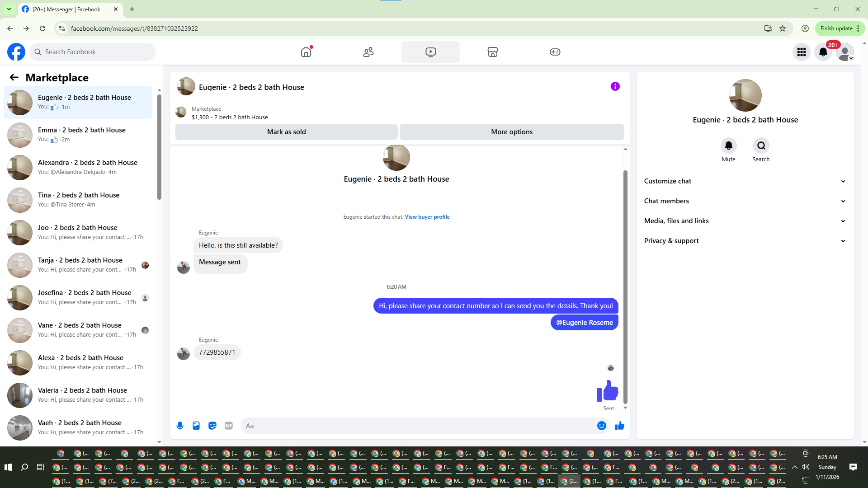Open the Vaeh 2 beds 2 bath House chat
Image resolution: width=868 pixels, height=488 pixels.
[78, 427]
